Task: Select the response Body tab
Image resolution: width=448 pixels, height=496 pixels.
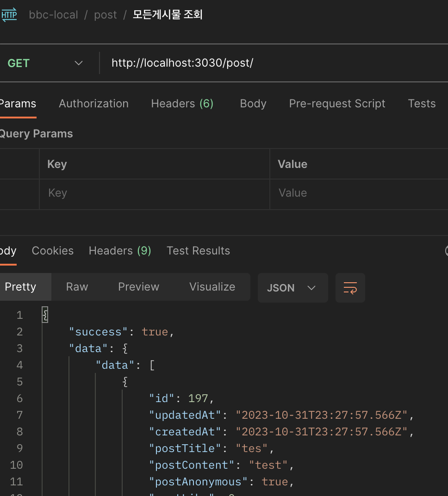Action: coord(8,251)
